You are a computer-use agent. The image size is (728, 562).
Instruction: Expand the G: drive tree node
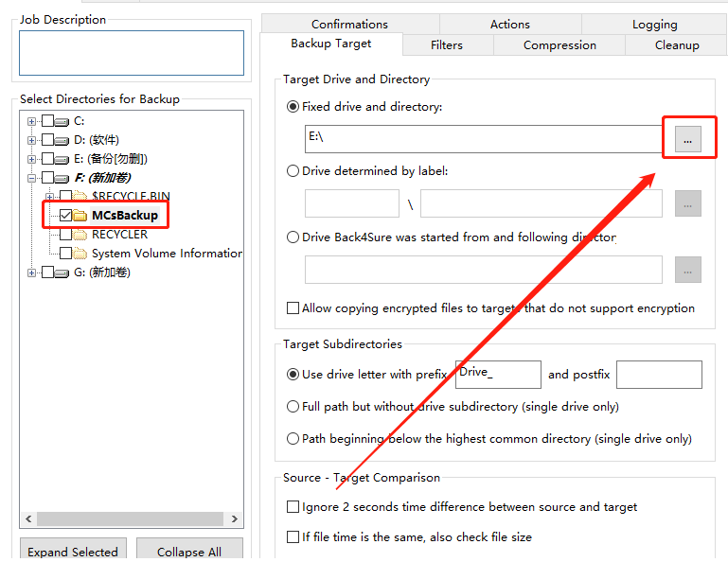[32, 272]
